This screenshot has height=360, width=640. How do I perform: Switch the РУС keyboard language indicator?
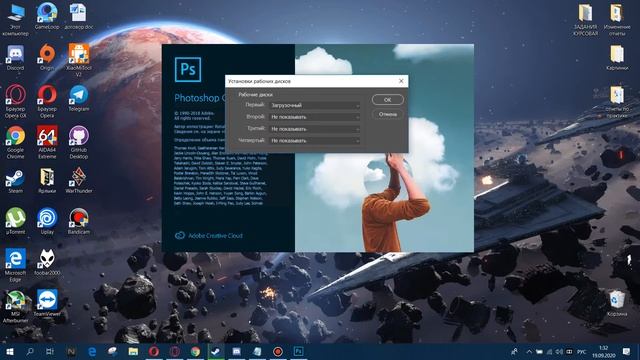click(582, 351)
